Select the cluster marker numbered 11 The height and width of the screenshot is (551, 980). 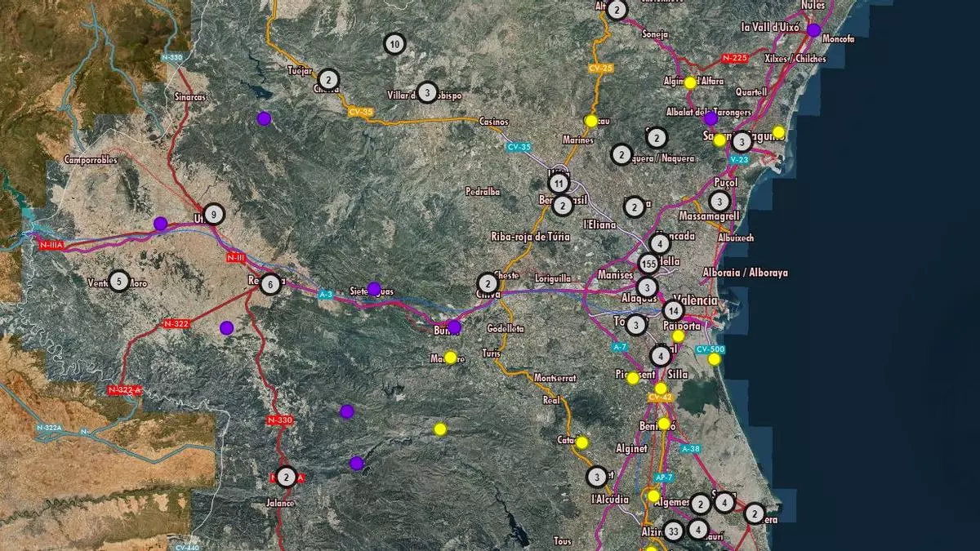[x=559, y=182]
